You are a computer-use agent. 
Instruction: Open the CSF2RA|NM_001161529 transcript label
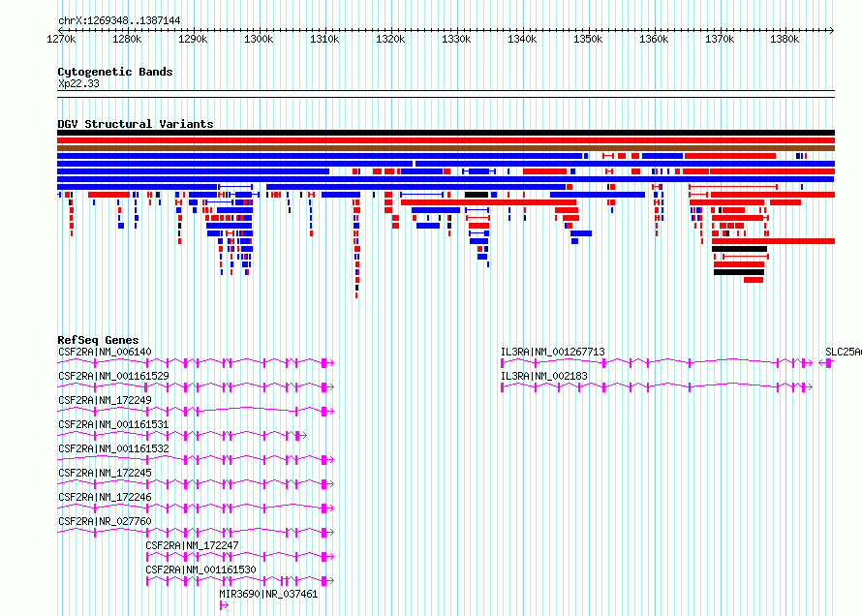pos(113,376)
